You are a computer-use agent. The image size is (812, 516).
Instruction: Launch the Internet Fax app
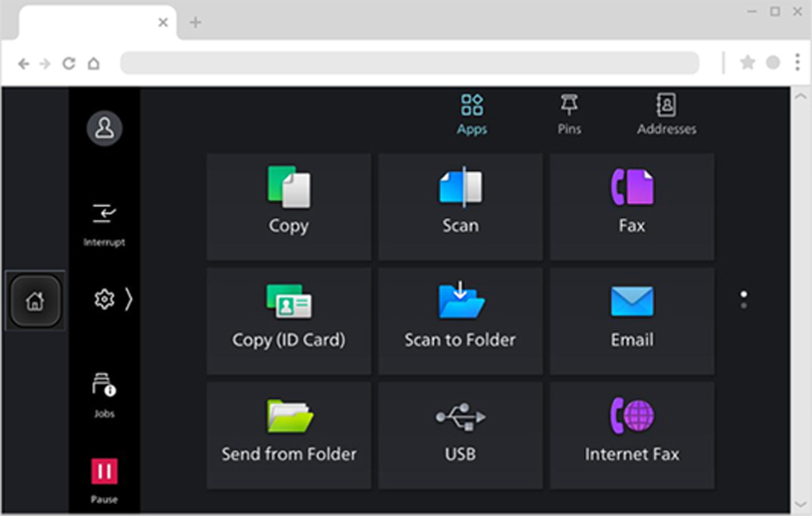[x=632, y=435]
